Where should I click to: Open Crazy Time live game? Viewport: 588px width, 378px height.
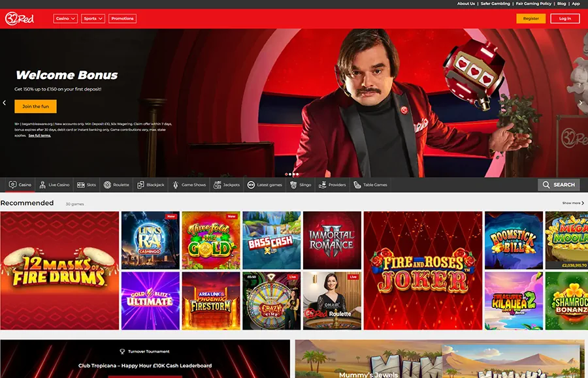(272, 301)
